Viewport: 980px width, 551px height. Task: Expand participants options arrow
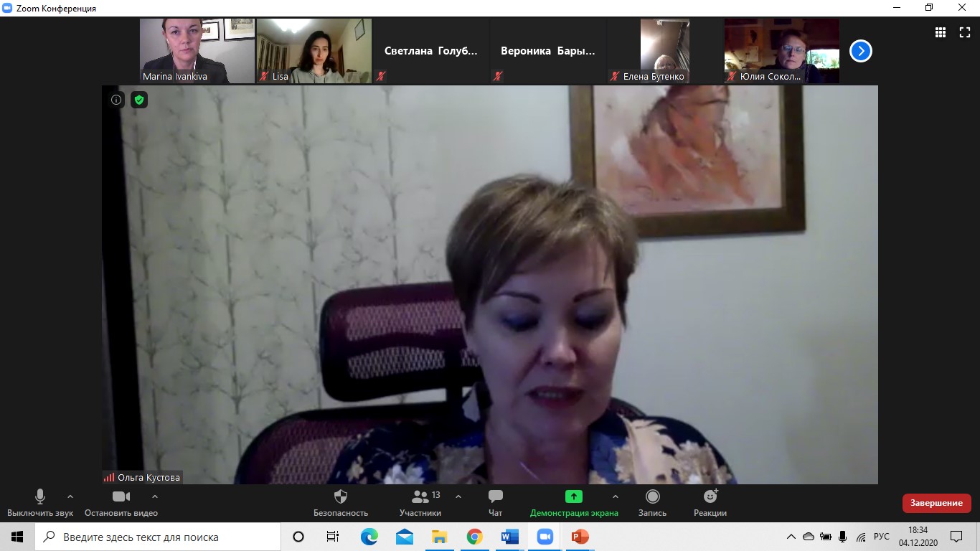(x=458, y=496)
